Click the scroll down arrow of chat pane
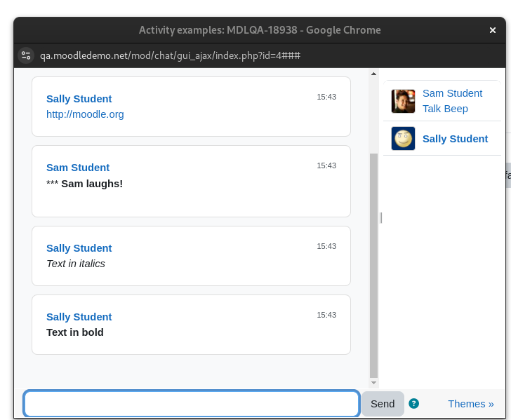The image size is (511, 420). click(x=374, y=383)
